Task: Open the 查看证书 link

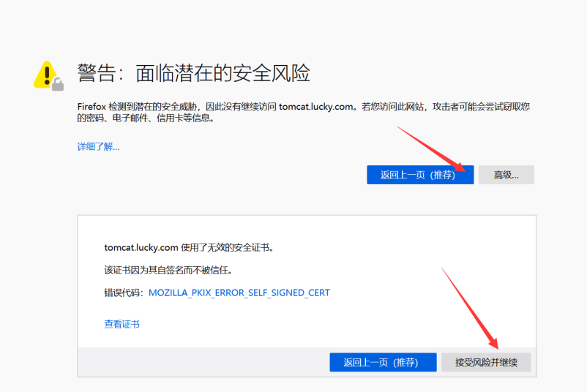Action: pos(121,324)
